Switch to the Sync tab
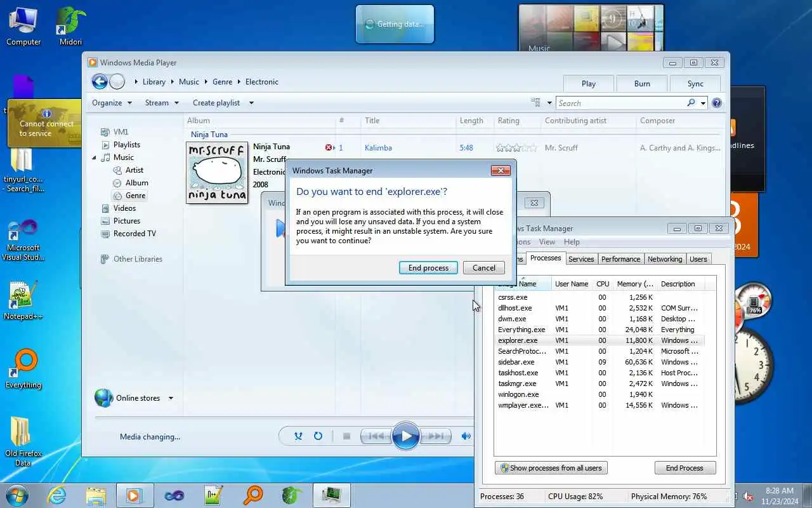812x508 pixels. [x=695, y=84]
